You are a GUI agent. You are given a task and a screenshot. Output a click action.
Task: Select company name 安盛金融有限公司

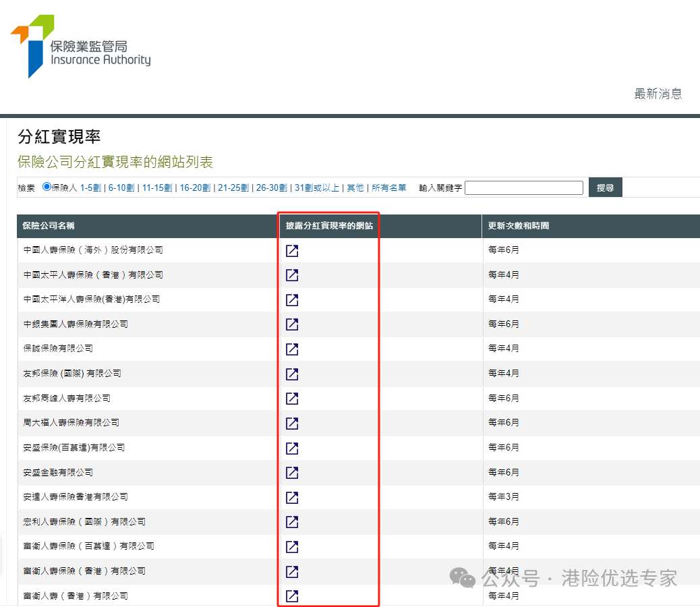58,472
